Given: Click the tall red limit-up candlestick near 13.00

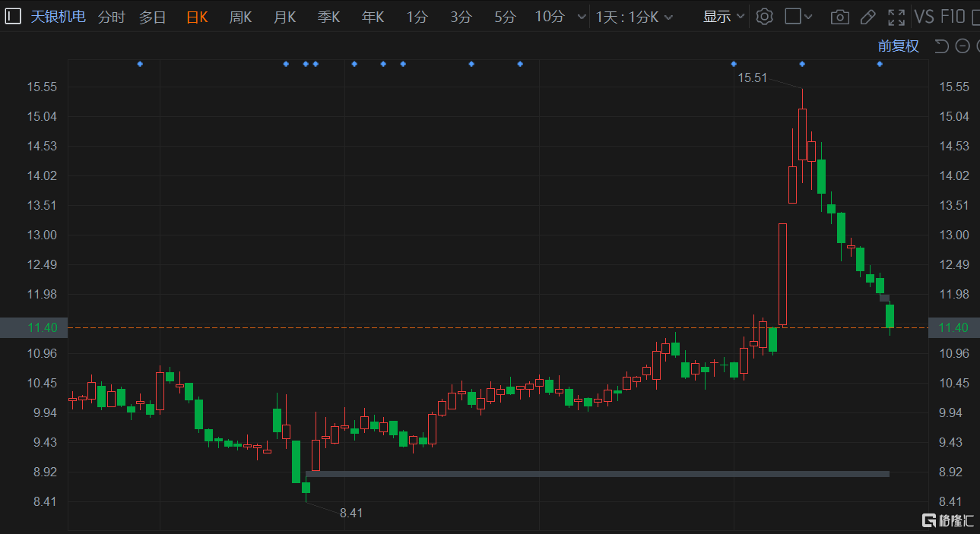Looking at the screenshot, I should pyautogui.click(x=782, y=274).
